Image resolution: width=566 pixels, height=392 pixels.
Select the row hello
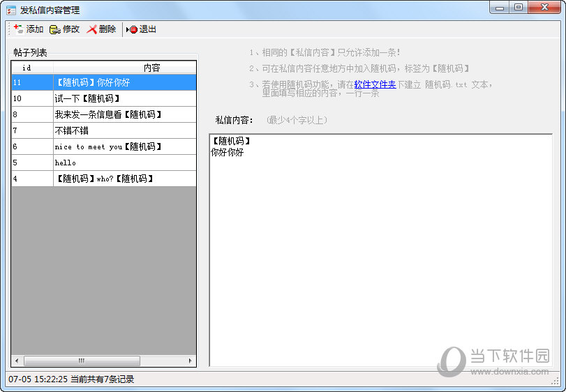[x=104, y=163]
